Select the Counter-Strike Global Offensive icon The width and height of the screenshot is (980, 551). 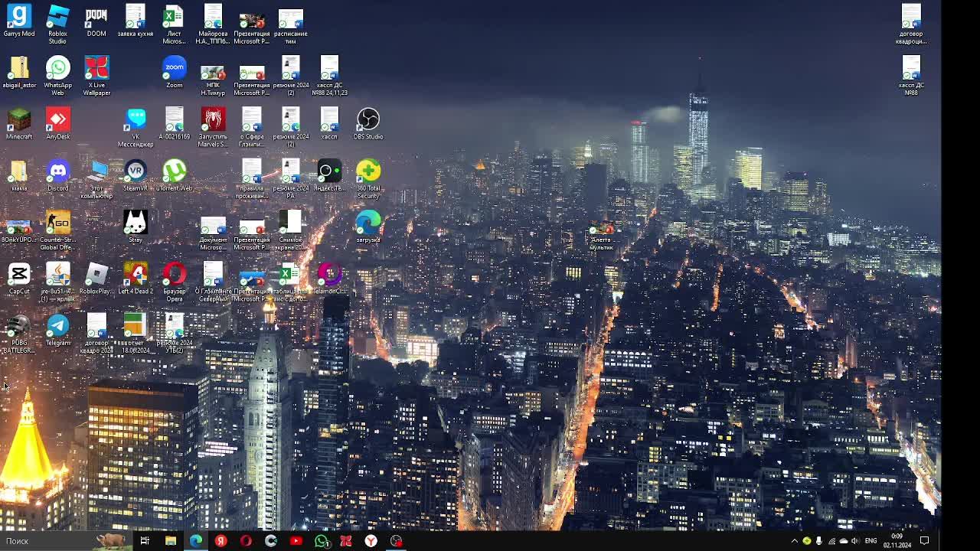(x=57, y=230)
